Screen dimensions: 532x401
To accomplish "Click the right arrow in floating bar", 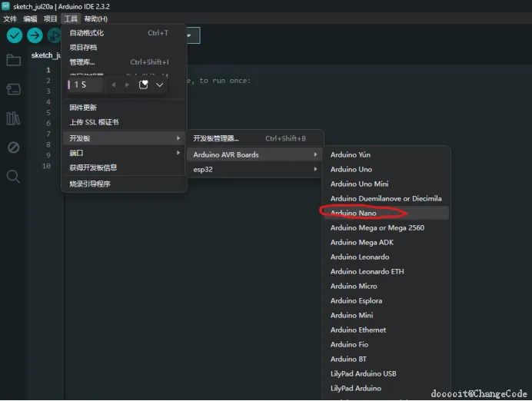I will pyautogui.click(x=127, y=85).
